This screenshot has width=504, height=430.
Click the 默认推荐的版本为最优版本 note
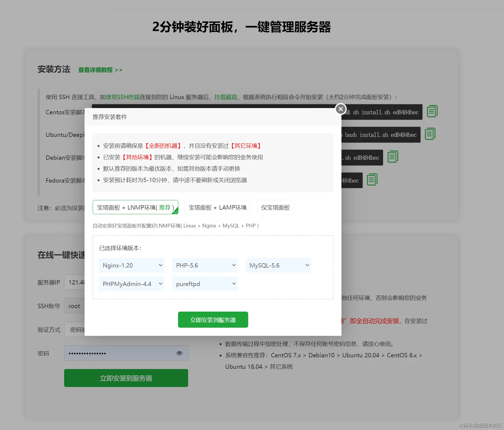point(172,169)
